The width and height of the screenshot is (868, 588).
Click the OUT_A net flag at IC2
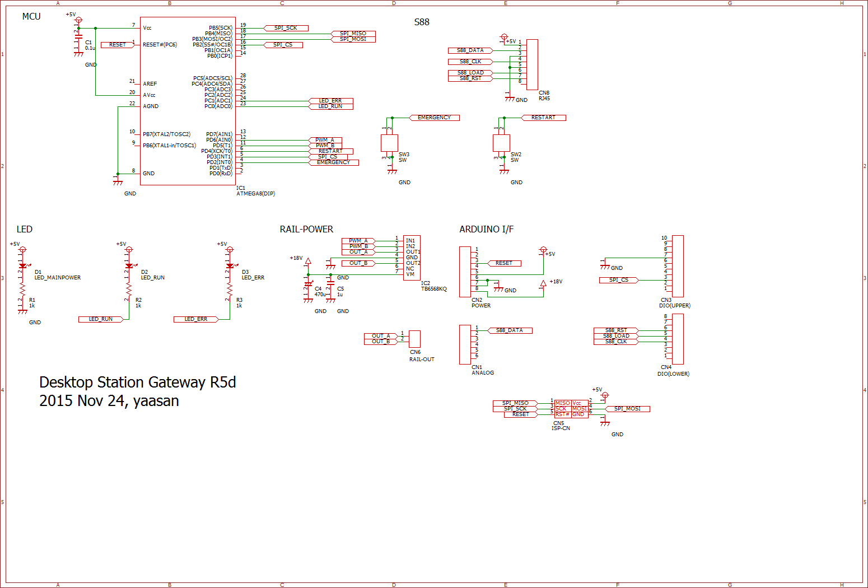[x=358, y=252]
